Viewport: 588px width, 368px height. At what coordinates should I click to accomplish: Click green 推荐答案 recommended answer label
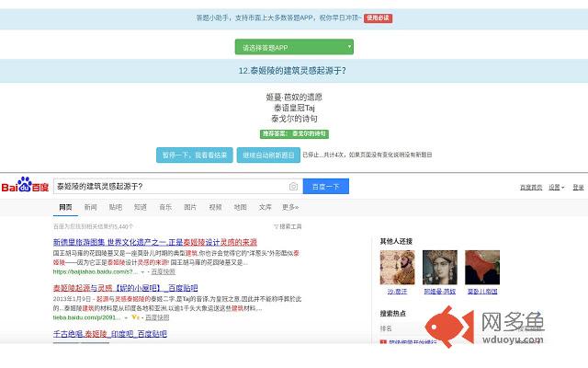(x=294, y=133)
